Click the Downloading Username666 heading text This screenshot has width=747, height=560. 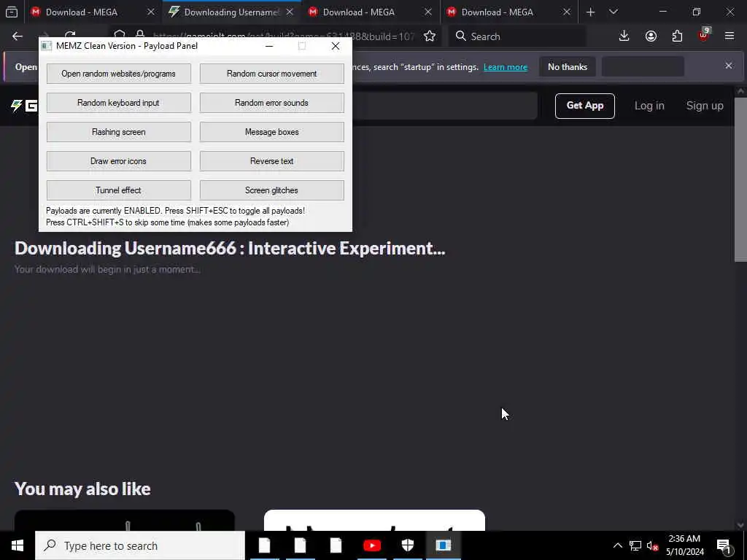(x=230, y=248)
